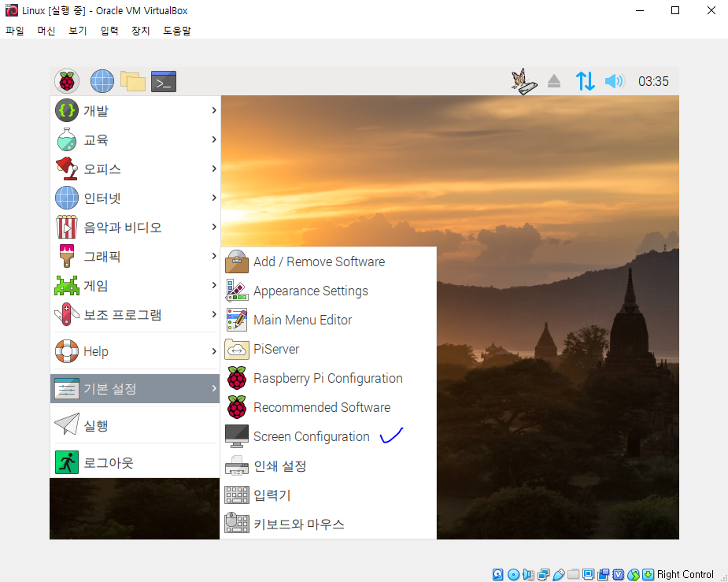This screenshot has width=728, height=582.
Task: Open Screen Configuration
Action: (328, 436)
